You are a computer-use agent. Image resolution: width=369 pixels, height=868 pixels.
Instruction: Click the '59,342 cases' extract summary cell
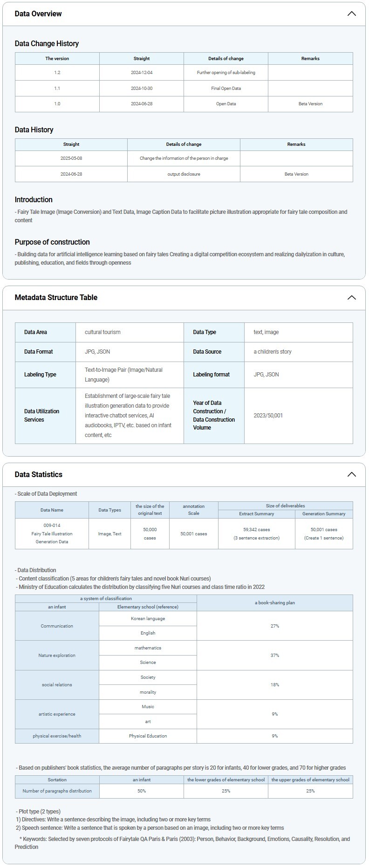(256, 530)
